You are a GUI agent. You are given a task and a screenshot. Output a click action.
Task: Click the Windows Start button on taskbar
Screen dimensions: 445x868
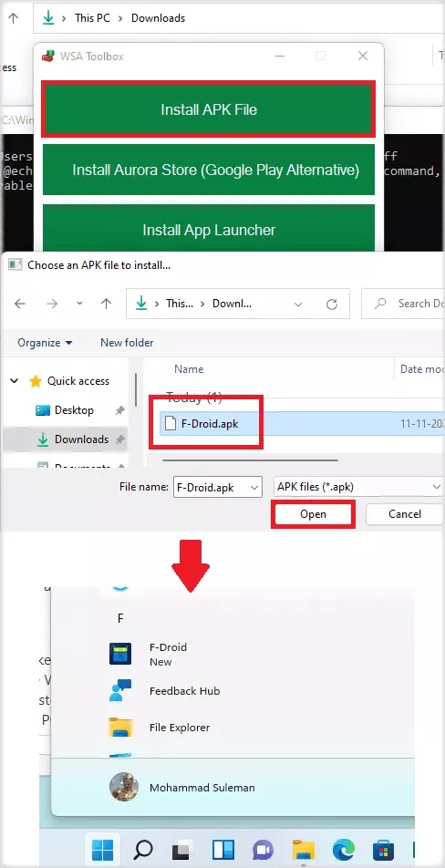coord(102,849)
